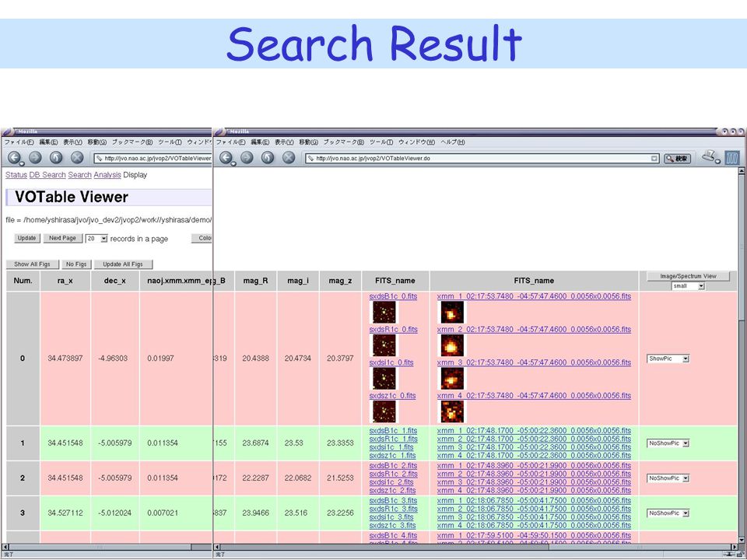Open the sxdsB1c_1.fits link
The width and height of the screenshot is (747, 560).
pyautogui.click(x=393, y=430)
